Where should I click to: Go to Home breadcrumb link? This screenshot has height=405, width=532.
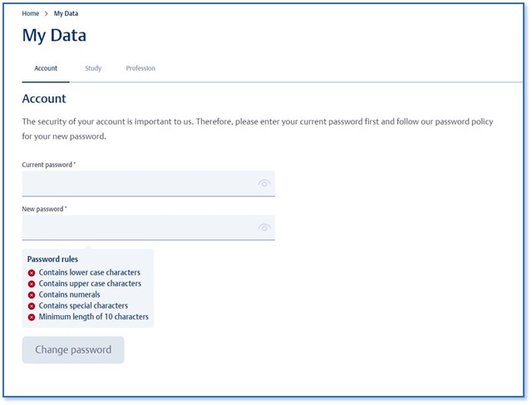[31, 13]
